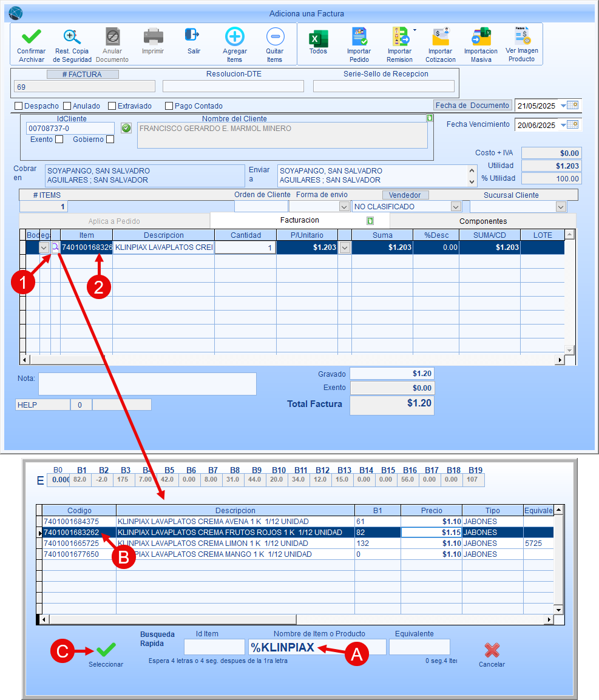Image resolution: width=599 pixels, height=700 pixels.
Task: Open the Sucursal Cliente dropdown
Action: [561, 207]
